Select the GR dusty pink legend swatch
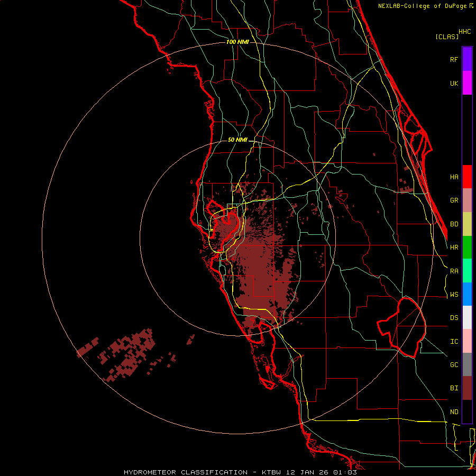Viewport: 476px width, 476px height. point(467,200)
